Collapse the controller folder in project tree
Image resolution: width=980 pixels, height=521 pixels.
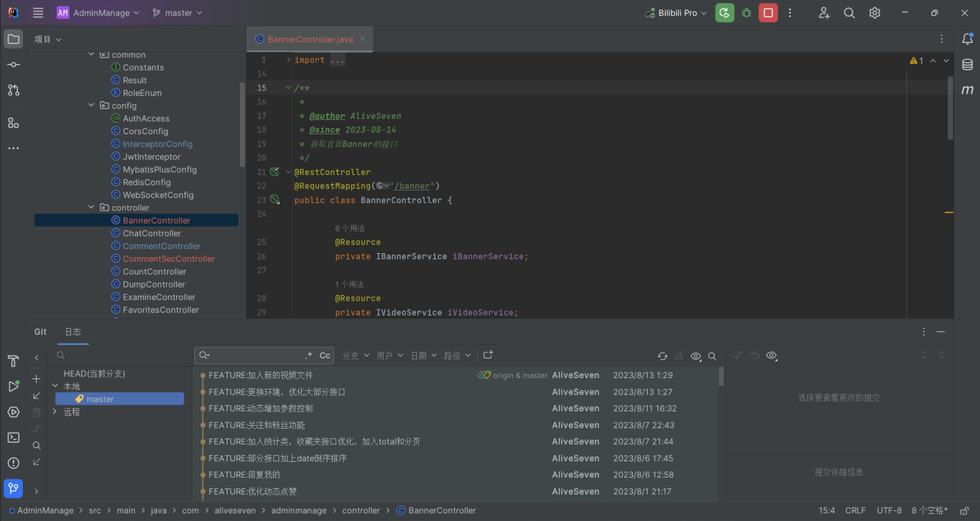[x=91, y=208]
